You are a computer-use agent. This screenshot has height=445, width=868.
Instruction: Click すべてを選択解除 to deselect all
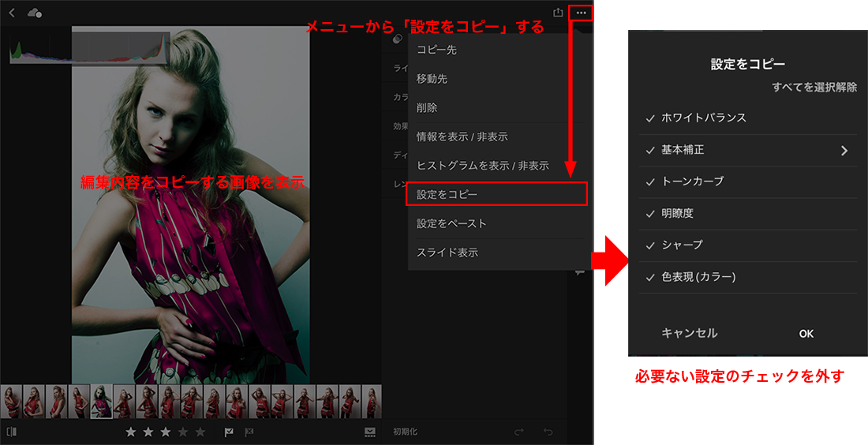814,88
